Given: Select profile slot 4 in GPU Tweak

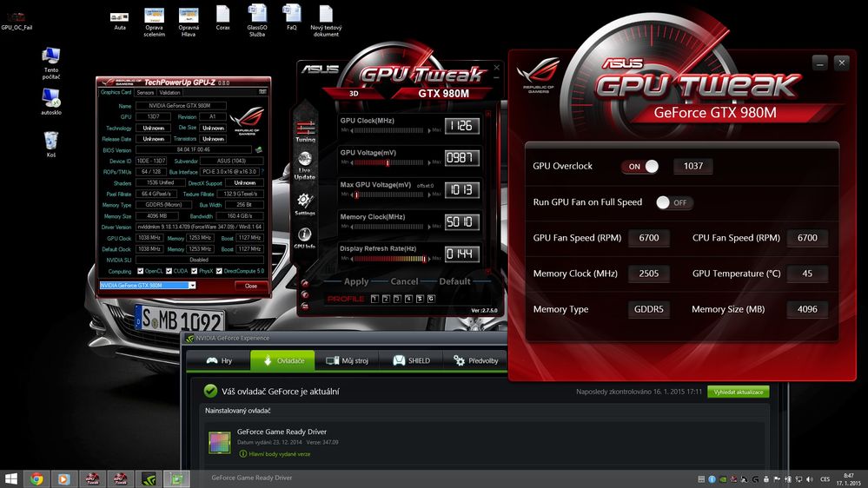Looking at the screenshot, I should tap(408, 299).
